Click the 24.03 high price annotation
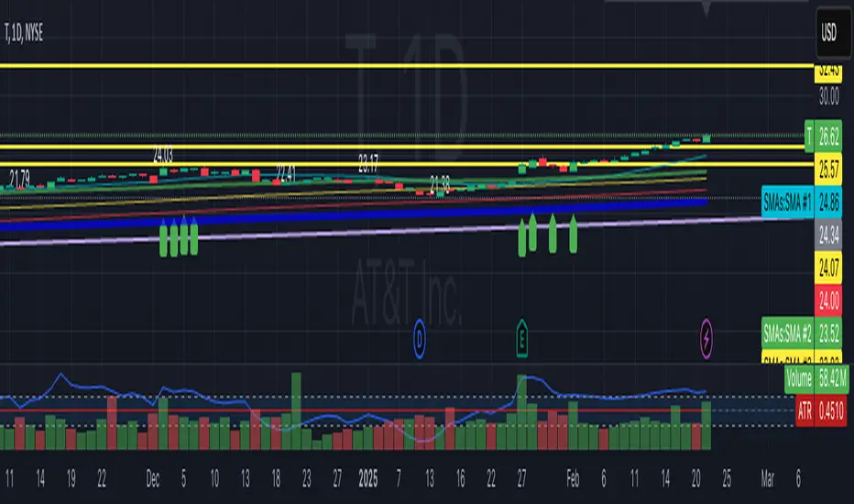Image resolution: width=854 pixels, height=504 pixels. click(163, 155)
